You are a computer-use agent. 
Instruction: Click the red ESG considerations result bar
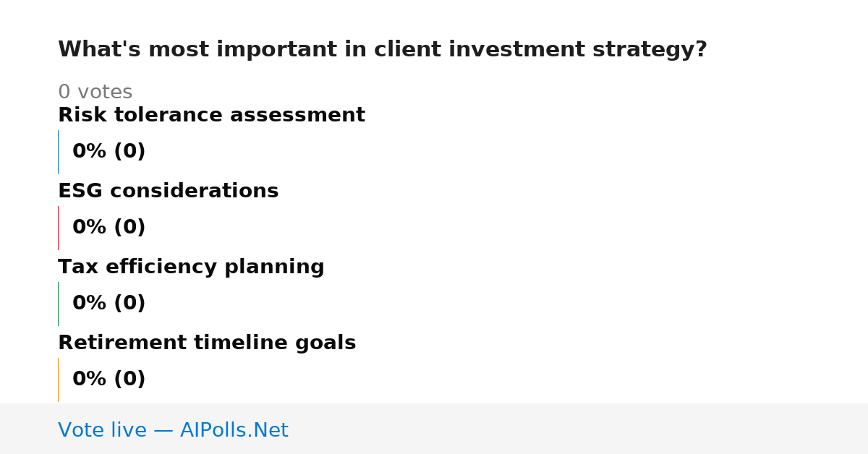58,228
